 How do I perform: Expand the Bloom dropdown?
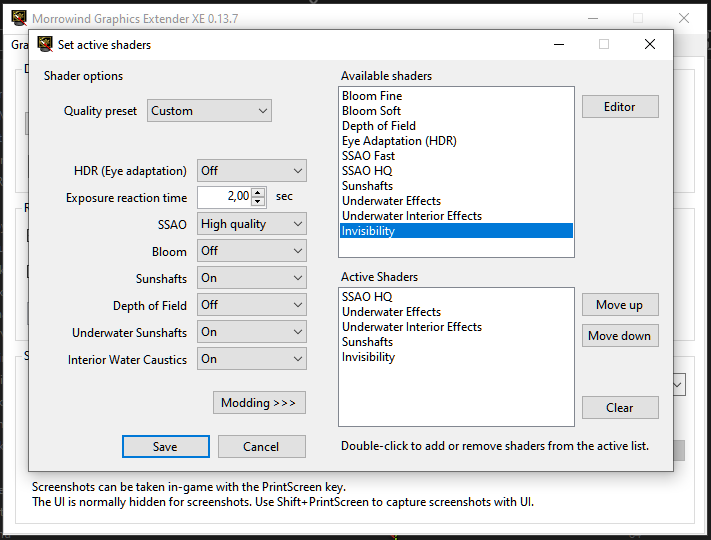coord(251,251)
